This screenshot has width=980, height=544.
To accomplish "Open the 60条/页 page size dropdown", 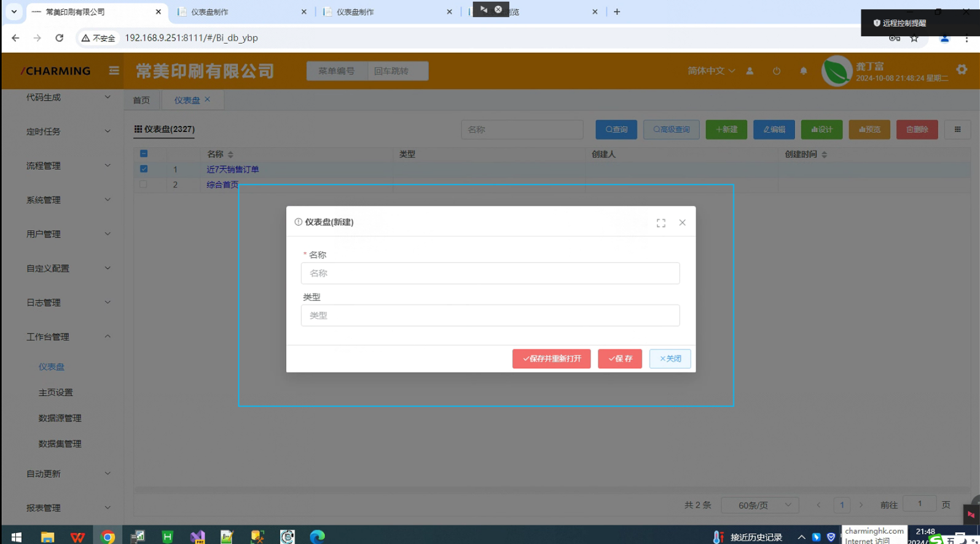I will [x=759, y=505].
